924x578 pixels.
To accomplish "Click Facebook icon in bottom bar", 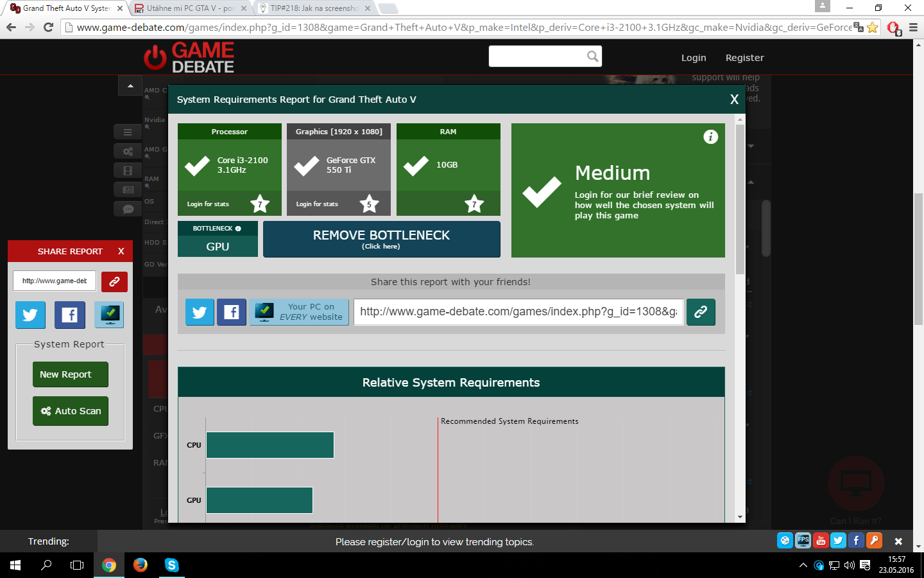I will point(856,541).
